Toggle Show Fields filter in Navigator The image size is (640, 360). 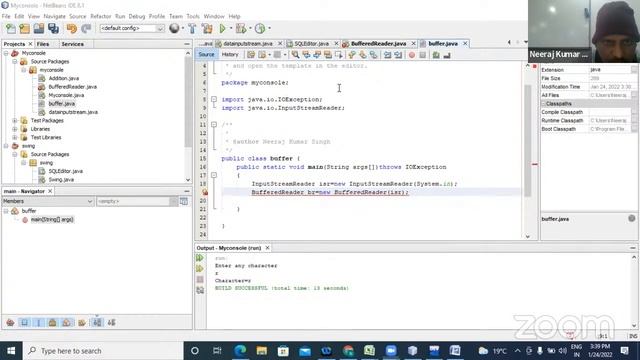[24, 322]
